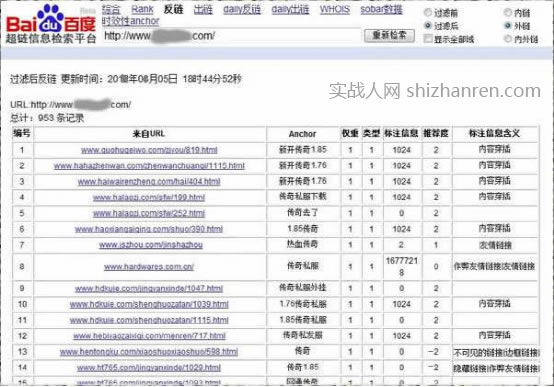Open the sobar数据 tab
This screenshot has height=387, width=554.
381,10
